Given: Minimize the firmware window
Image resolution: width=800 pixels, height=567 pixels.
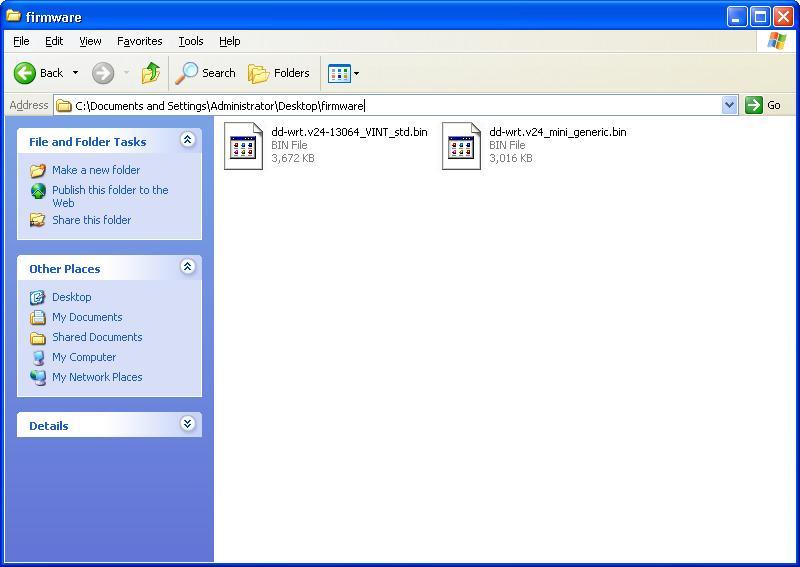Looking at the screenshot, I should (x=736, y=17).
